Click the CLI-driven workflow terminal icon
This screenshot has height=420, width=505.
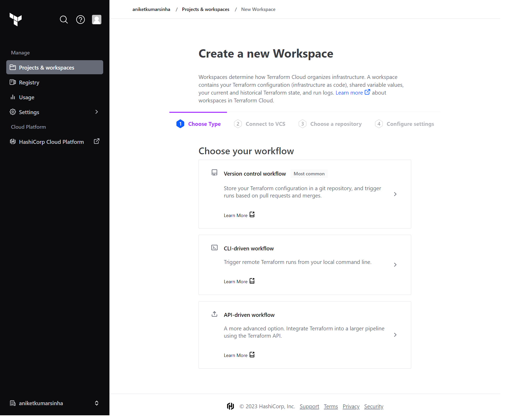click(214, 248)
